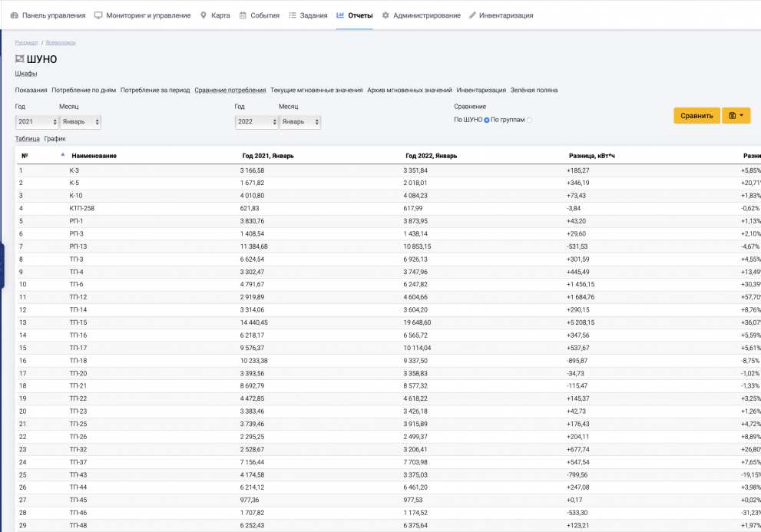Click the Задания list icon

[x=293, y=15]
